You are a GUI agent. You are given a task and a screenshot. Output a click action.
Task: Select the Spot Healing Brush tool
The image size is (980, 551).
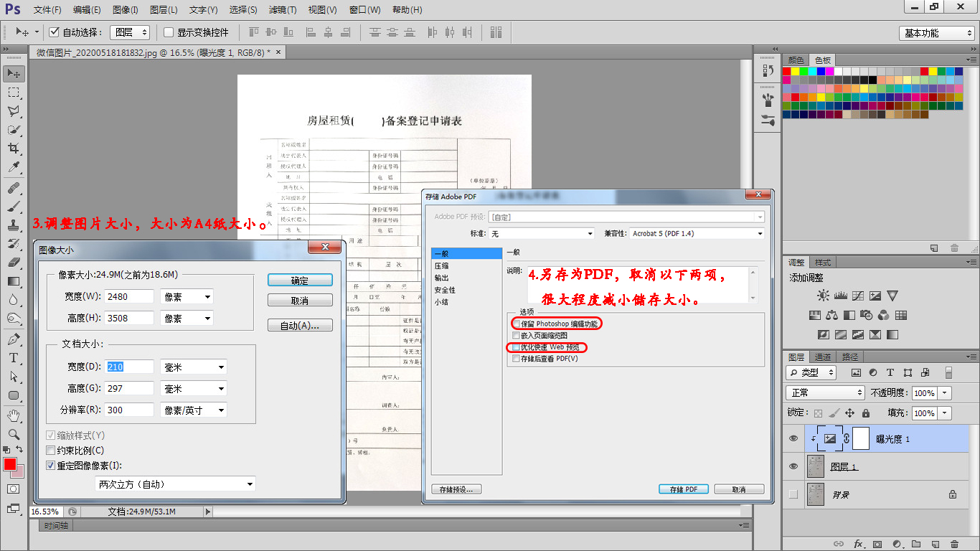pos(14,188)
